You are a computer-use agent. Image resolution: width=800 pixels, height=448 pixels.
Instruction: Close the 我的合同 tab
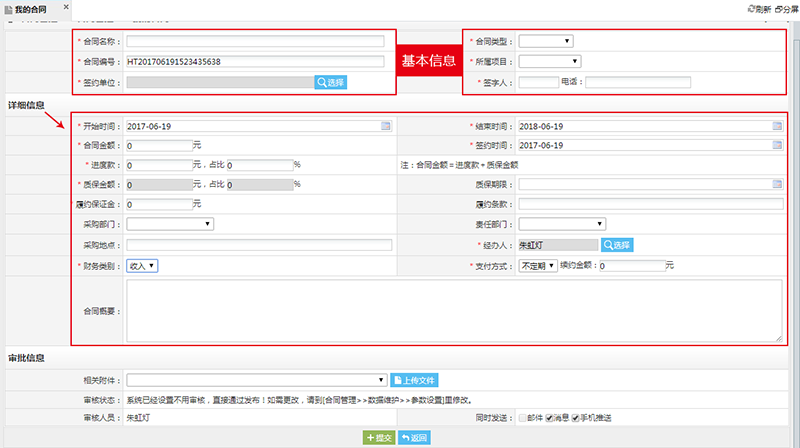click(x=67, y=7)
